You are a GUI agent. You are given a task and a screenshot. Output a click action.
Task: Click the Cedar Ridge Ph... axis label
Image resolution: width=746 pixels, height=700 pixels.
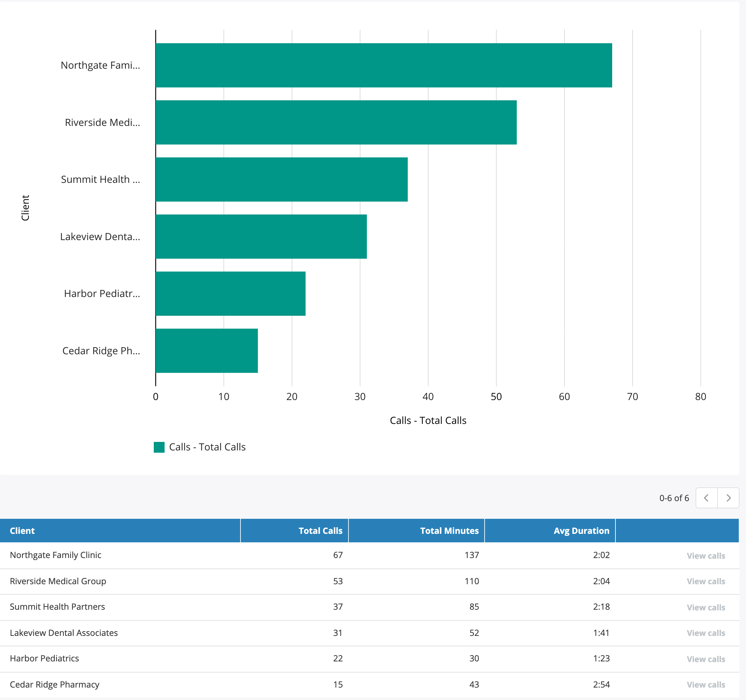click(x=101, y=351)
